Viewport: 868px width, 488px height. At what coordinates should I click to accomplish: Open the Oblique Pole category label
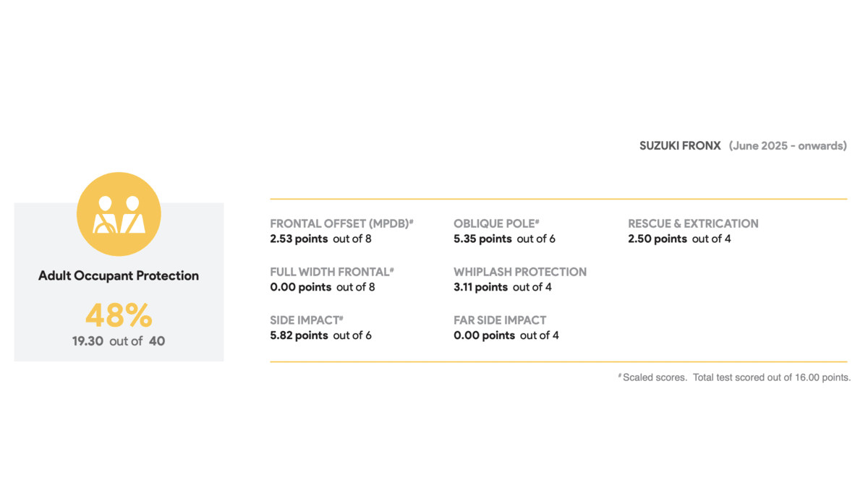click(x=496, y=223)
